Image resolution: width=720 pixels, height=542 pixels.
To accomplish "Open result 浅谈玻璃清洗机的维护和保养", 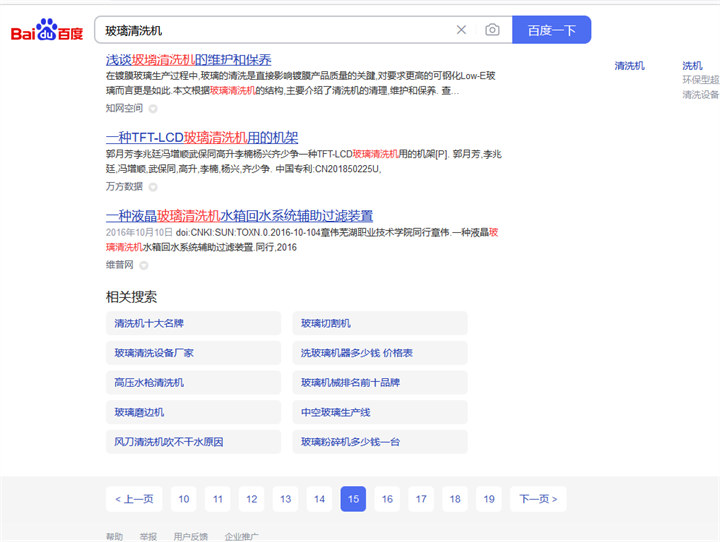I will click(x=188, y=60).
